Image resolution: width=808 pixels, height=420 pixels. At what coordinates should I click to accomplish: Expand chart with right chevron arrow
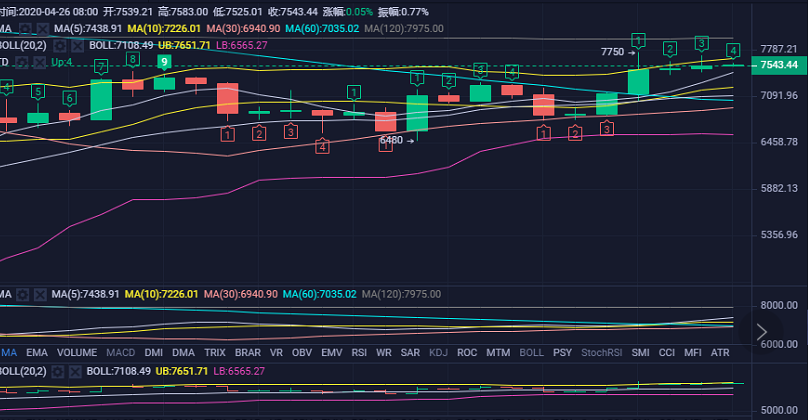tap(762, 331)
